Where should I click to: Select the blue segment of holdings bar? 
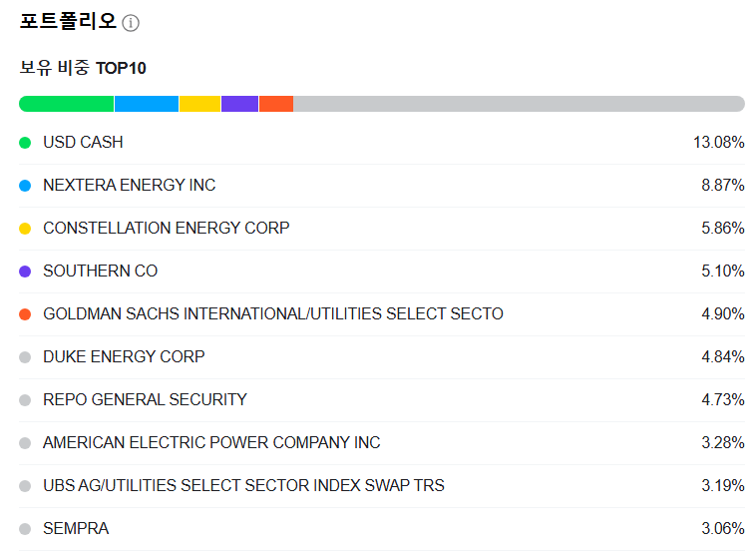[146, 104]
